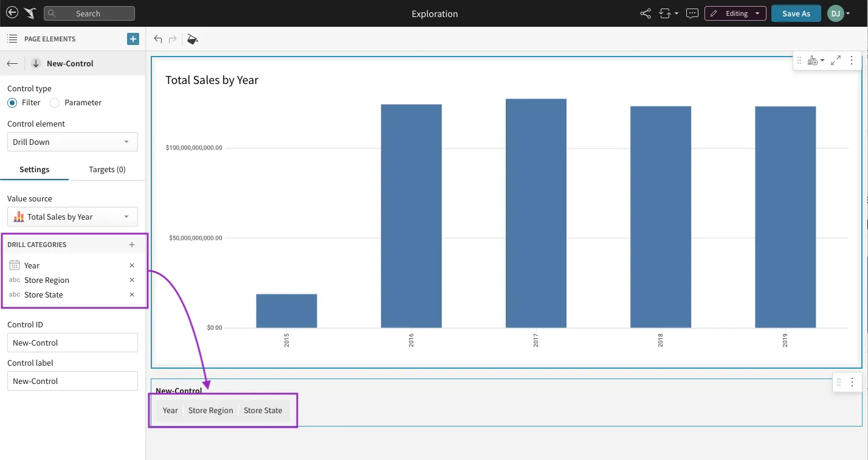Open the chart add-child element dropdown
Image resolution: width=868 pixels, height=460 pixels.
[x=816, y=60]
